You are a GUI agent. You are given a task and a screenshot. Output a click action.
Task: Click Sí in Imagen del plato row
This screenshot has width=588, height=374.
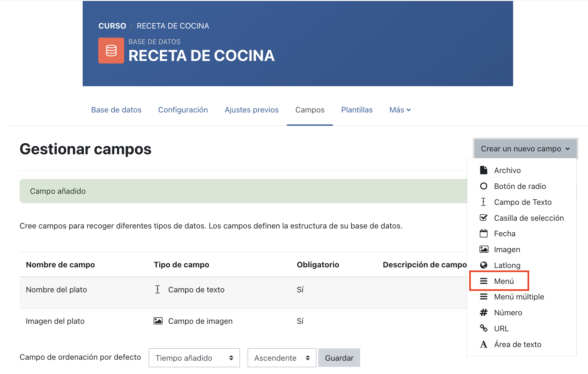pyautogui.click(x=300, y=321)
